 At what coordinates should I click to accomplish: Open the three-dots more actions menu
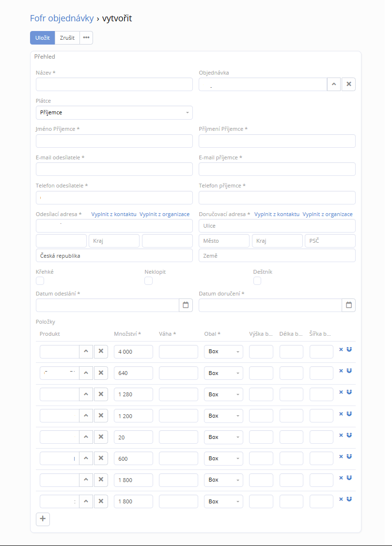(x=86, y=38)
